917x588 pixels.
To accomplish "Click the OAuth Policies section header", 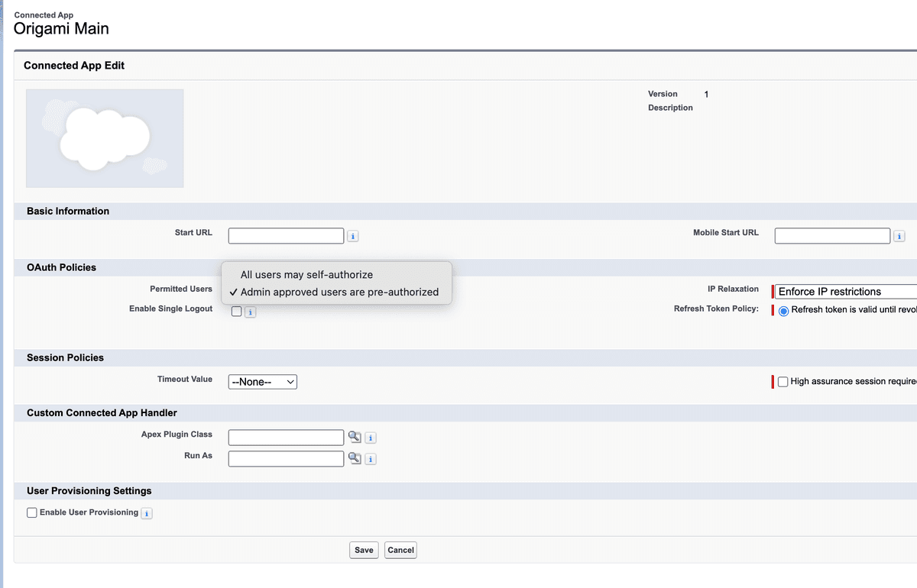I will [61, 267].
